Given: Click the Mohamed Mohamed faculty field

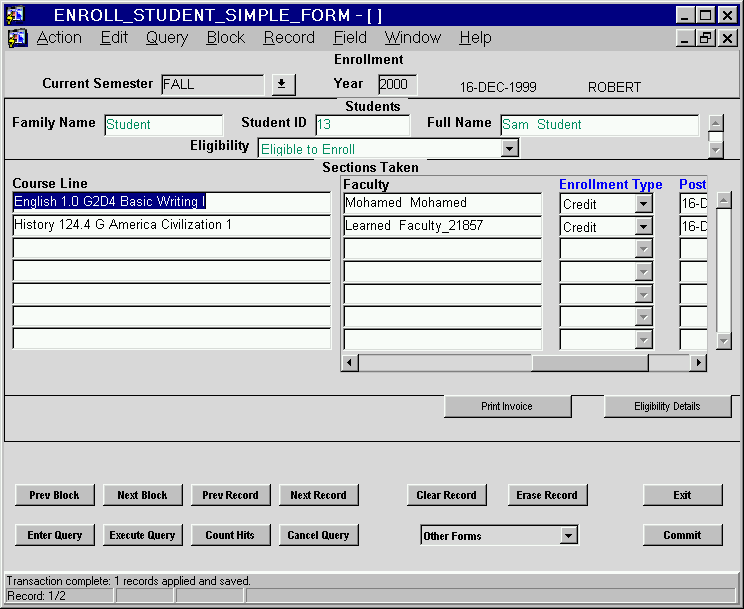Looking at the screenshot, I should tap(442, 203).
